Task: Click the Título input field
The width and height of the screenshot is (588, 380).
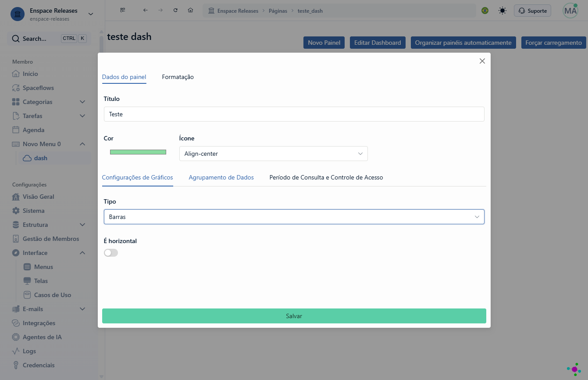Action: click(294, 114)
